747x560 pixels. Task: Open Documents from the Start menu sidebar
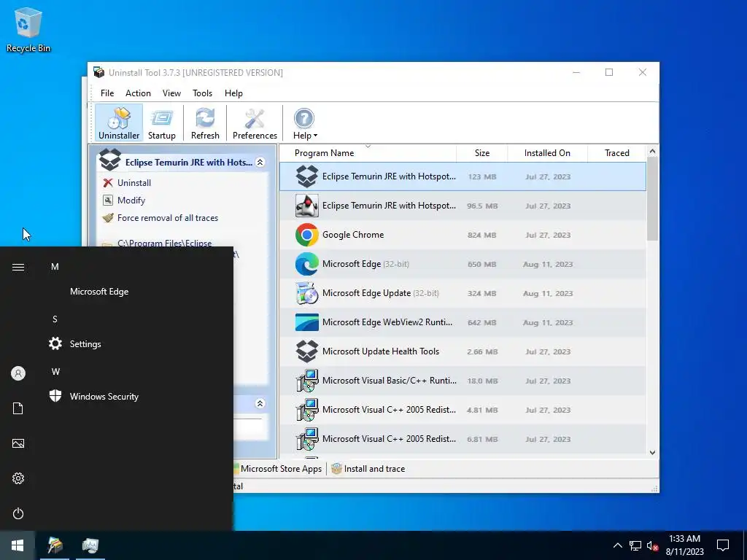pyautogui.click(x=18, y=408)
